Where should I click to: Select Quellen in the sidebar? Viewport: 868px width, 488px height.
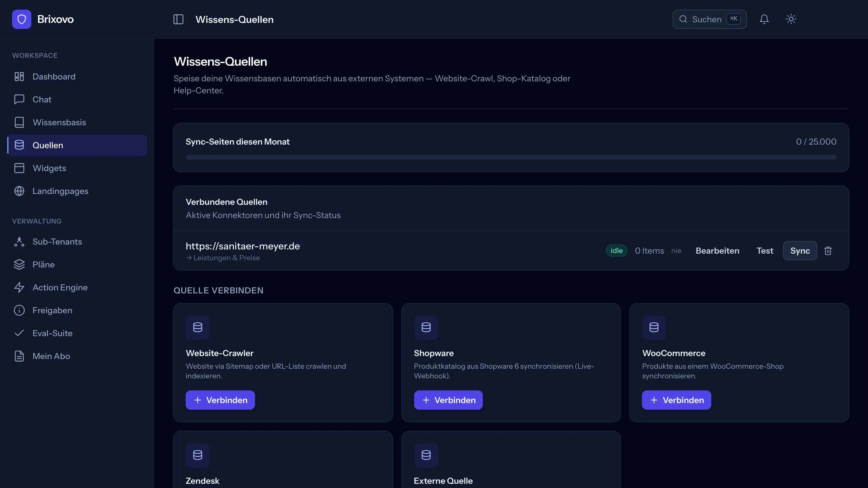pos(77,145)
